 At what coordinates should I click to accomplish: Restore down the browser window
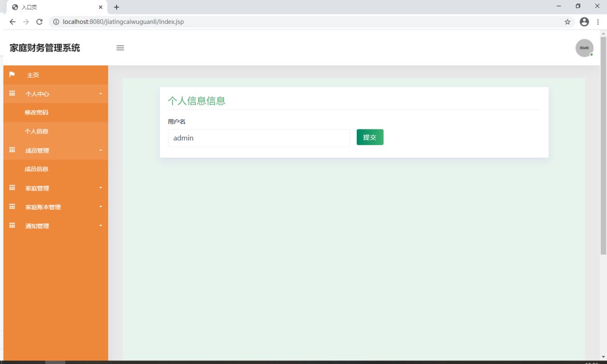578,6
